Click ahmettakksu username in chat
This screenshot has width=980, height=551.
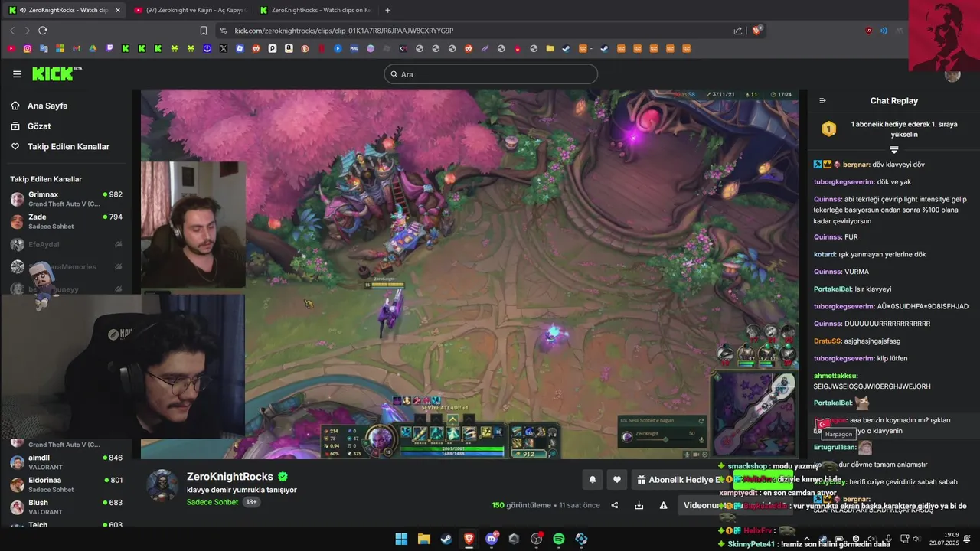(835, 376)
